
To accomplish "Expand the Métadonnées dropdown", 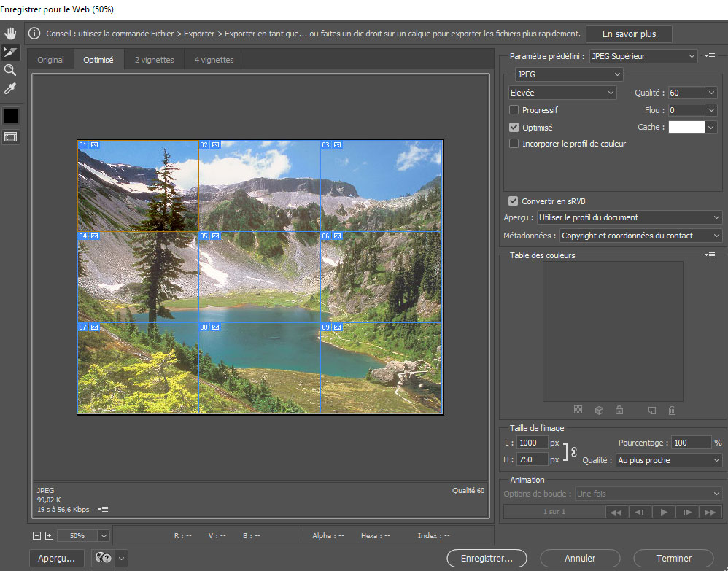I will tap(640, 236).
